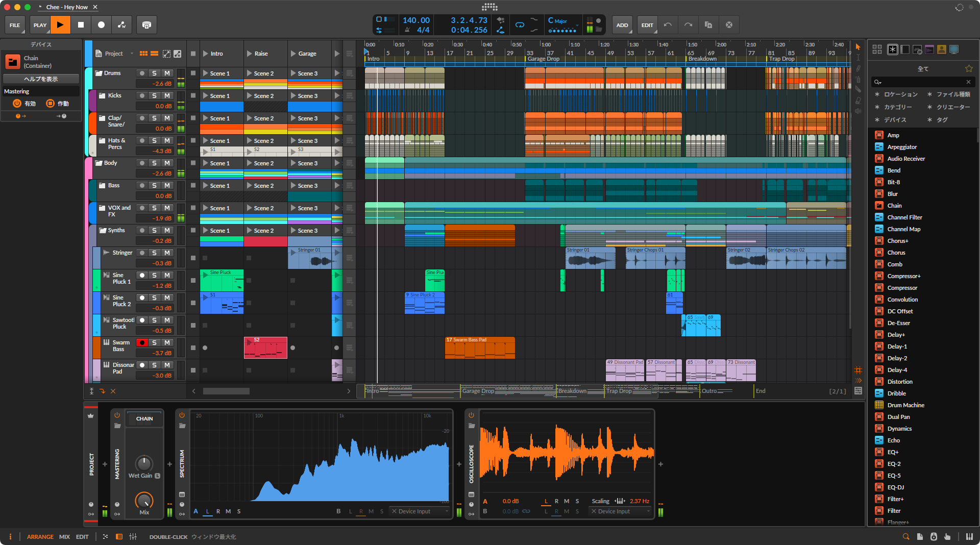Open the Drum Machine device
The width and height of the screenshot is (980, 545).
click(x=905, y=405)
